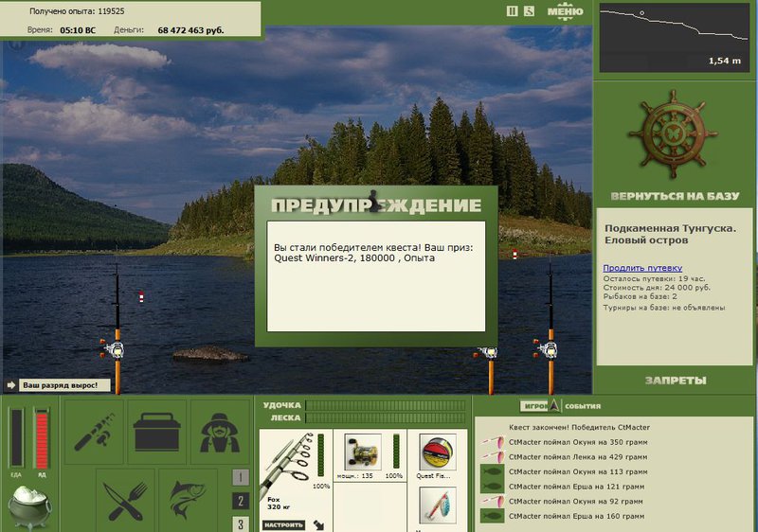
Task: Click the Стоимость дня: 24 000 руб. text
Action: pyautogui.click(x=657, y=287)
